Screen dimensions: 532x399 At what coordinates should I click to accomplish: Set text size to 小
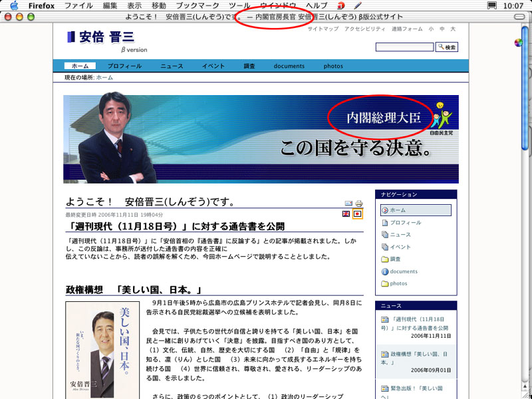click(x=431, y=29)
